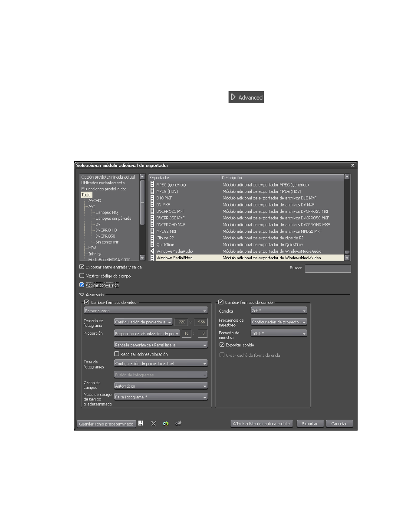The height and width of the screenshot is (532, 414).
Task: Open the Falta fotograma timecode mode dropdown
Action: (161, 397)
